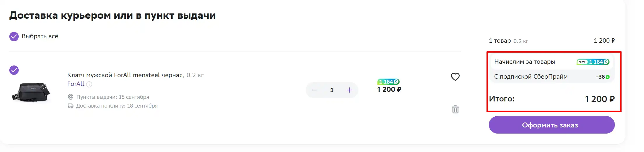Viewport: 644px width, 152px height.
Task: Decrease quantity with the minus button
Action: tap(314, 90)
